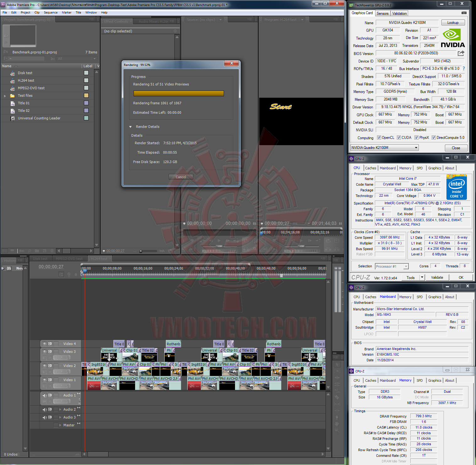Click Project panel Find magnifier icon
Screen dimensions: 476x465
tap(29, 251)
